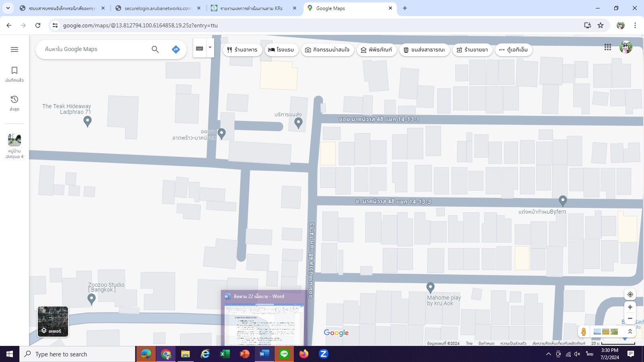Open recent places history icon
This screenshot has width=644, height=362.
coord(14,103)
